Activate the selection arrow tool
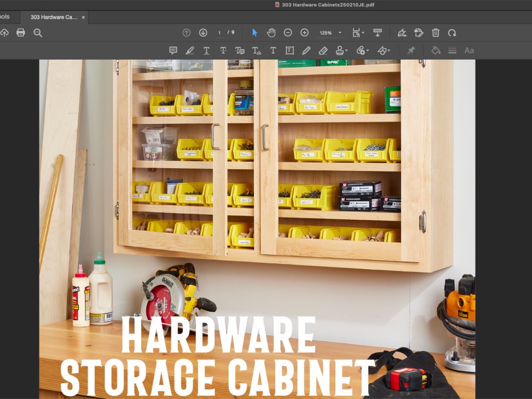This screenshot has width=532, height=399. tap(255, 32)
